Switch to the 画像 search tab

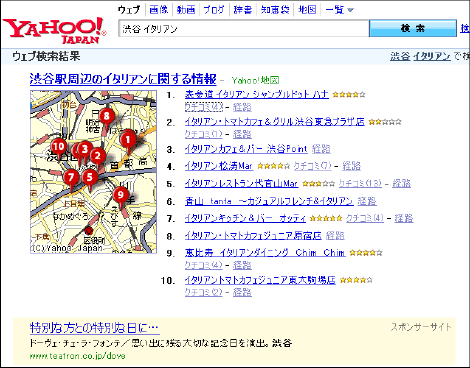click(x=159, y=10)
